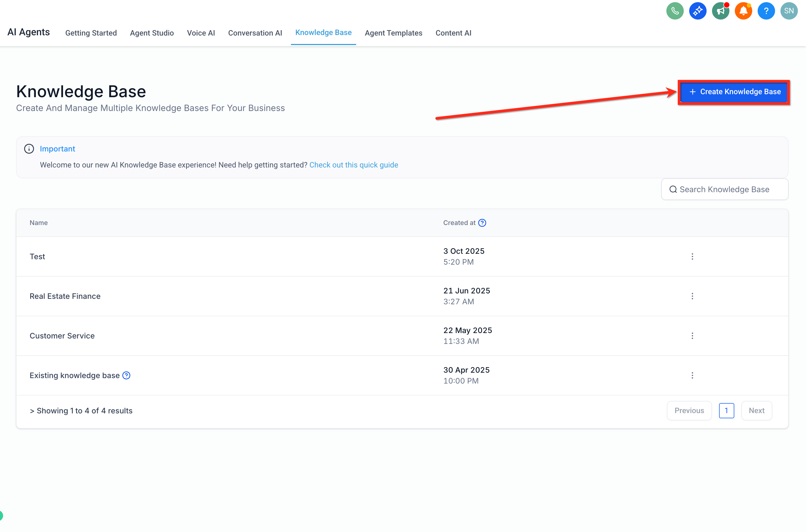Click the Created at column header
This screenshot has width=806, height=532.
coord(459,223)
